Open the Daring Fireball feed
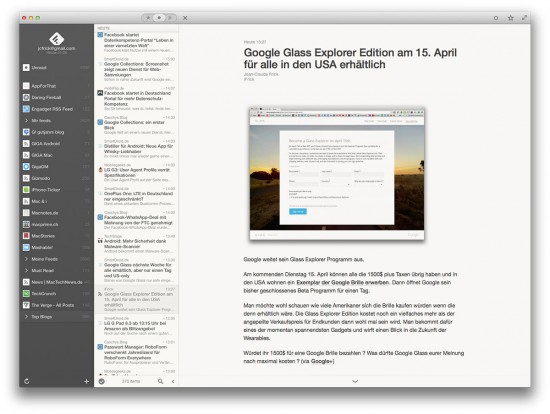The image size is (550, 414). pos(56,98)
